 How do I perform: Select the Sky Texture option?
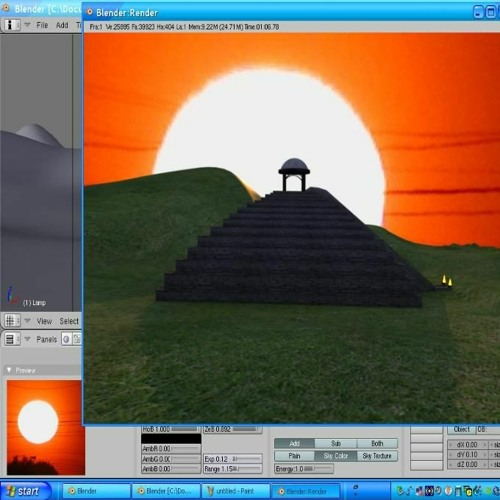point(377,456)
